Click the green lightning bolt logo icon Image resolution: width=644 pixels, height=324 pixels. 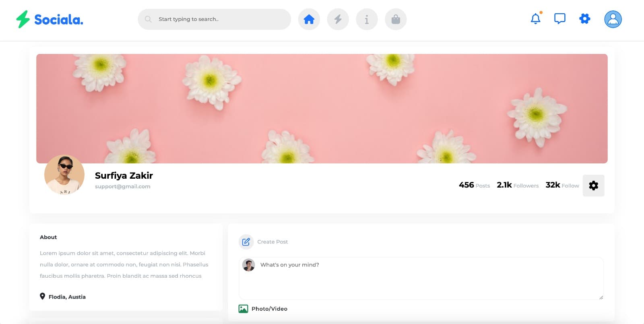[23, 19]
